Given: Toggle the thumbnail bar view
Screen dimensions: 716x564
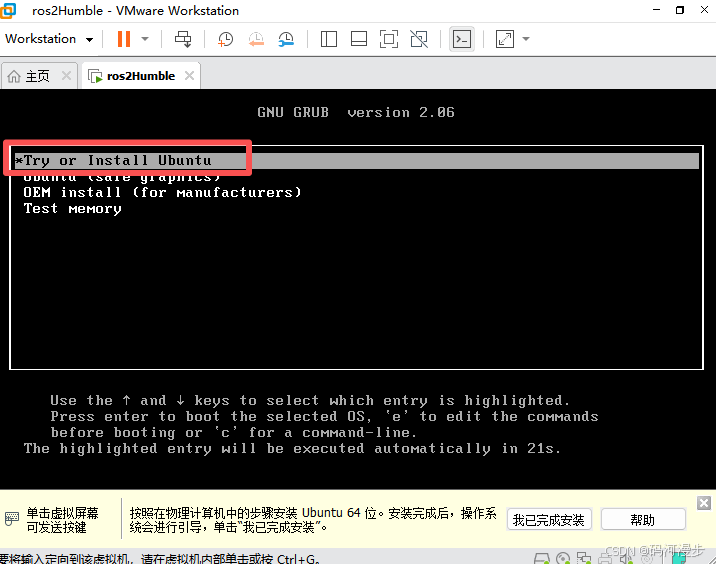Looking at the screenshot, I should (358, 39).
